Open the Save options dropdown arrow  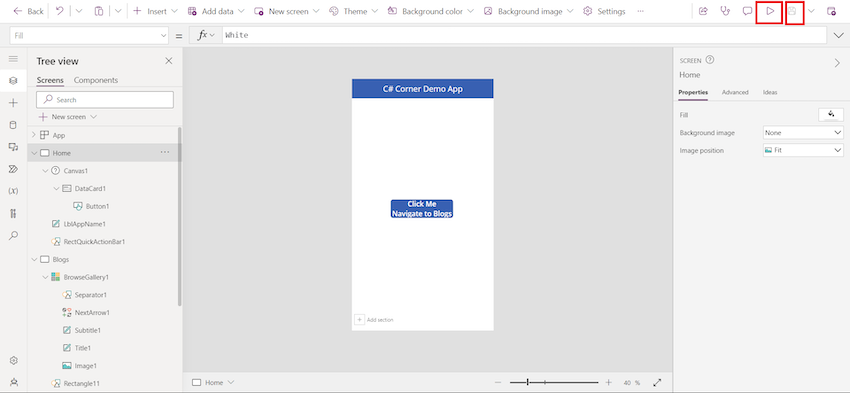click(x=811, y=11)
